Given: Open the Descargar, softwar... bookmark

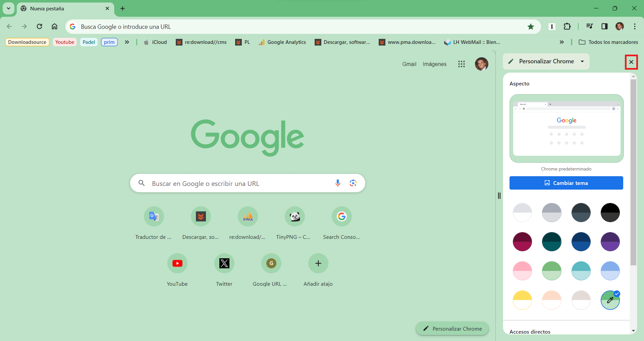Looking at the screenshot, I should click(342, 42).
